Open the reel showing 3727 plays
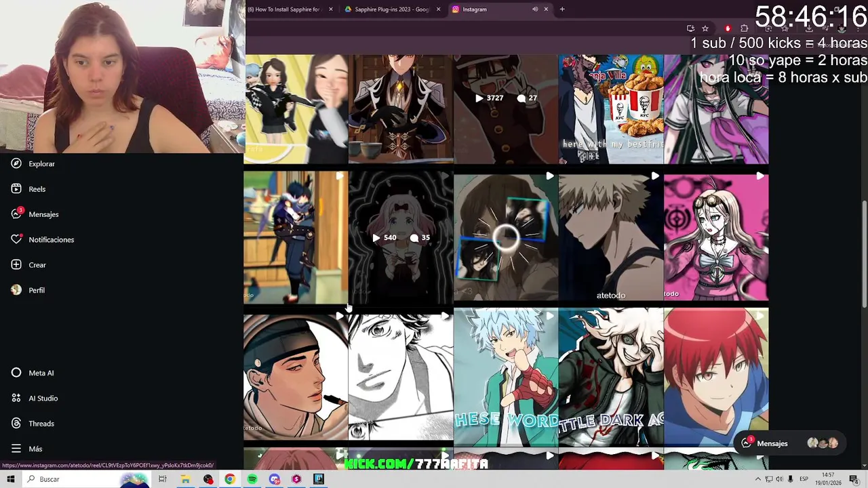Screen dimensions: 868x488 click(x=505, y=108)
